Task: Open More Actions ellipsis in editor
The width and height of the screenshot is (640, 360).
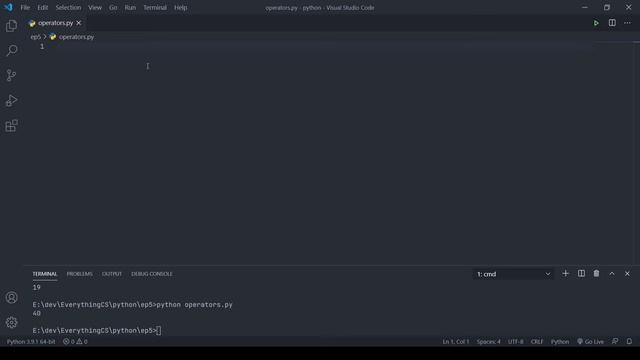Action: [627, 23]
